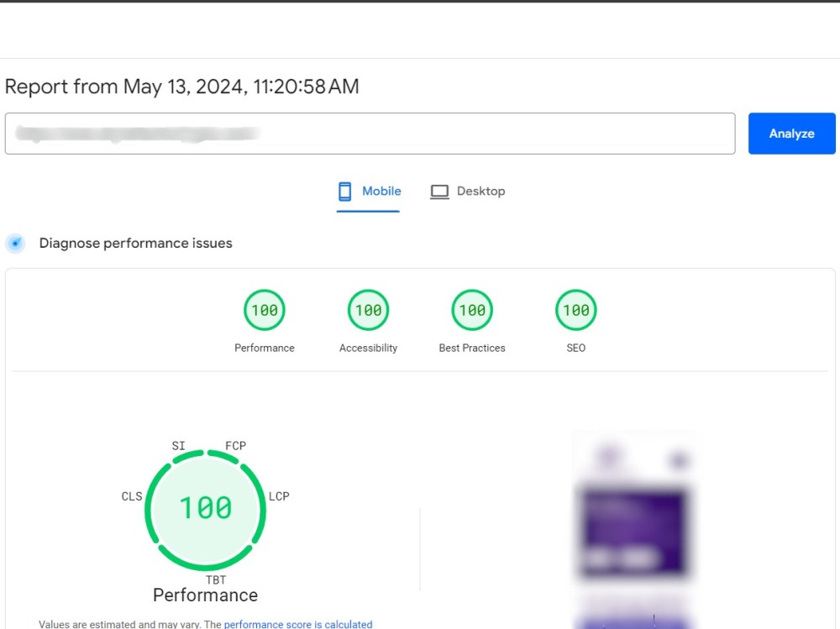Click the desktop laptop icon
The height and width of the screenshot is (629, 840).
(x=439, y=191)
